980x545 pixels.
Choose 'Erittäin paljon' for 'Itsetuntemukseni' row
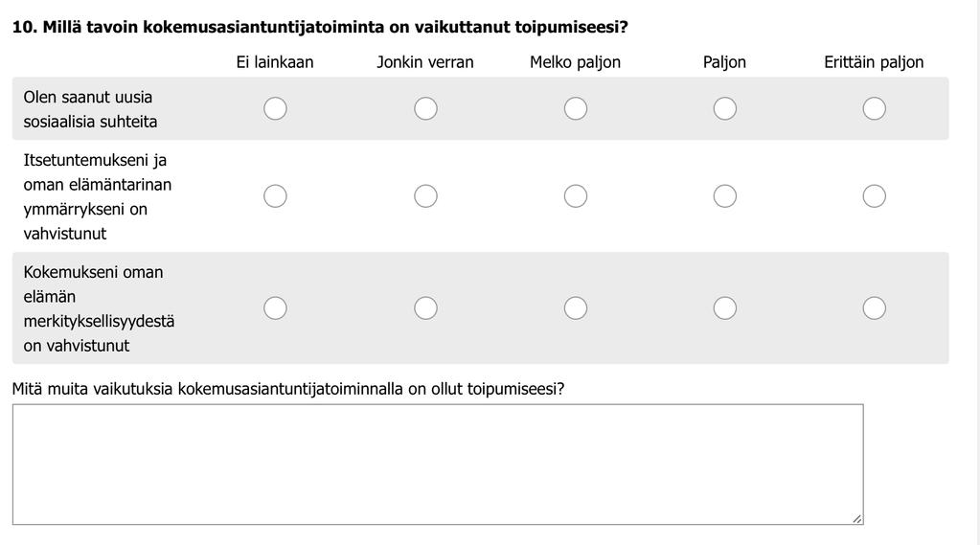click(875, 196)
